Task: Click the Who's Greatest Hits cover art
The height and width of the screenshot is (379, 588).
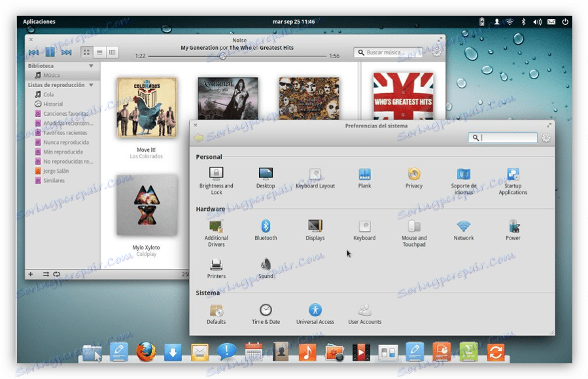Action: [403, 96]
